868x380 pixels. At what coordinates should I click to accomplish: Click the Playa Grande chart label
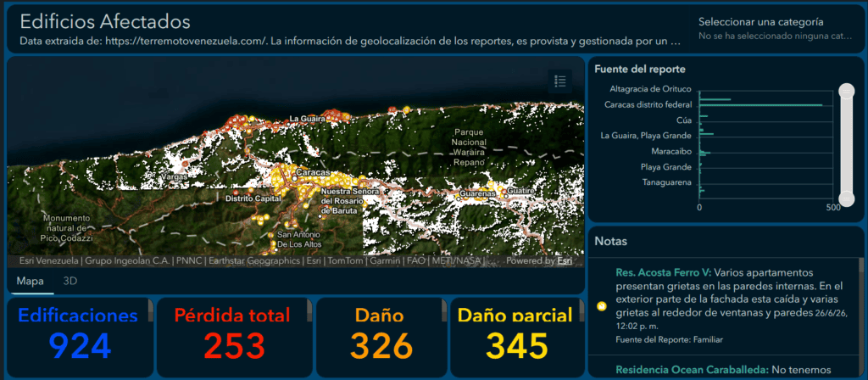pos(666,167)
